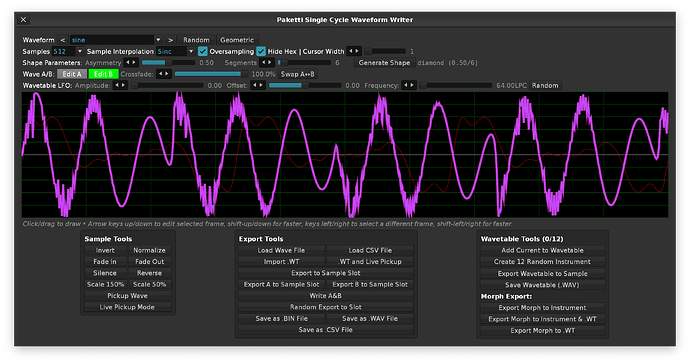Viewport: 690px width, 363px height.
Task: Click the Asymmetry arrow stepper
Action: click(x=131, y=63)
